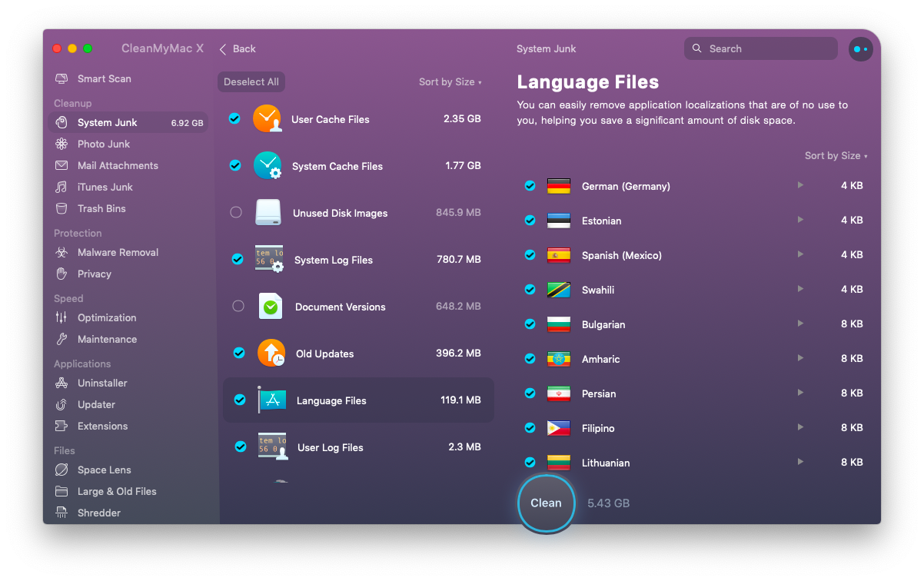Expand the Estonian row arrow
The image size is (924, 581).
pyautogui.click(x=800, y=220)
